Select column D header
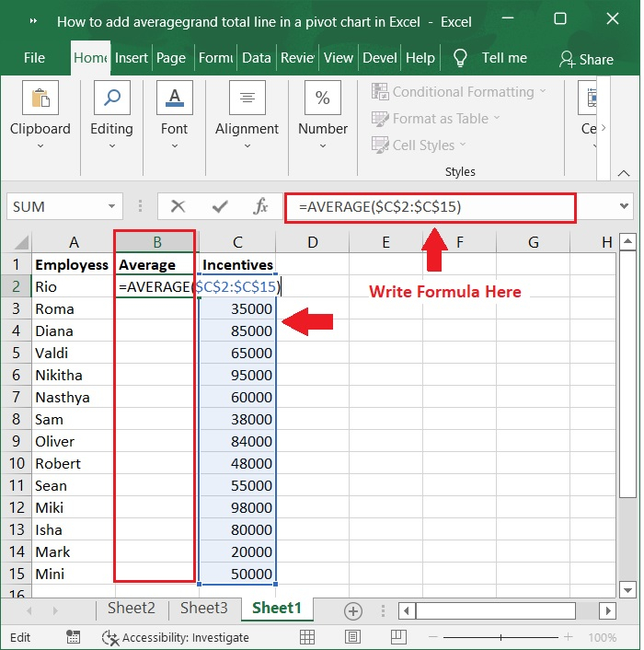This screenshot has height=650, width=644. click(x=313, y=242)
